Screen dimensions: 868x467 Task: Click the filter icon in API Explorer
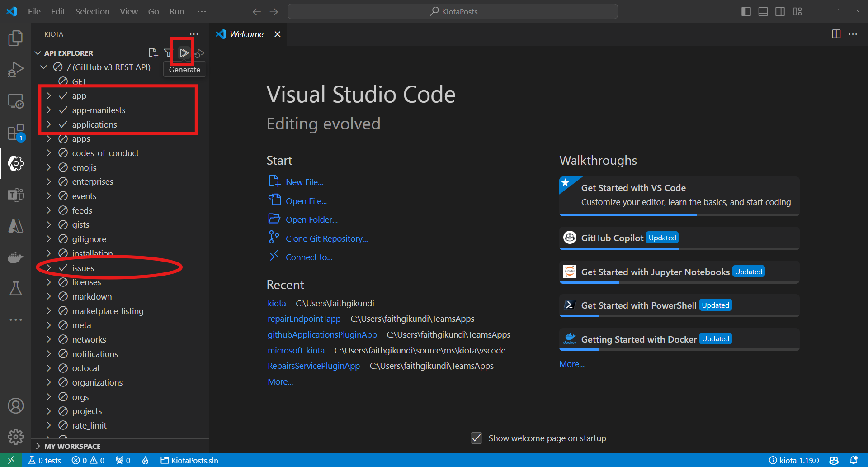click(x=168, y=53)
